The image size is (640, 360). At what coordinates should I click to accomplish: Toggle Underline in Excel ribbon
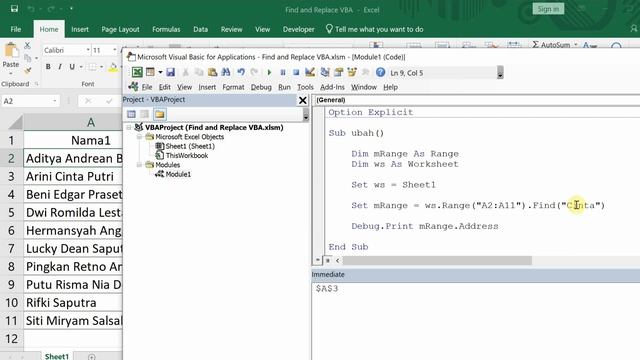click(72, 67)
